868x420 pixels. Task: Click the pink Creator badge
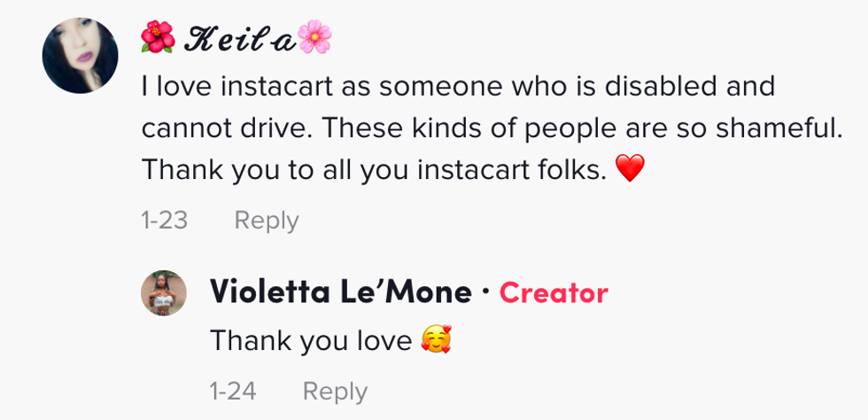click(x=554, y=292)
